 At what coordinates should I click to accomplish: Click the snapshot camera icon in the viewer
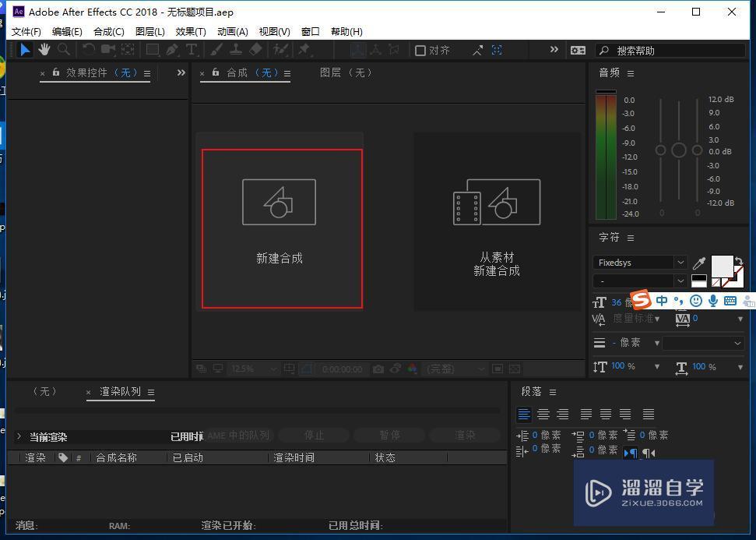pyautogui.click(x=378, y=369)
